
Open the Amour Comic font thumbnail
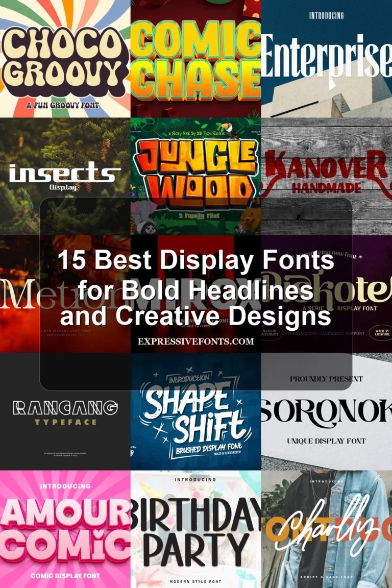tap(65, 529)
